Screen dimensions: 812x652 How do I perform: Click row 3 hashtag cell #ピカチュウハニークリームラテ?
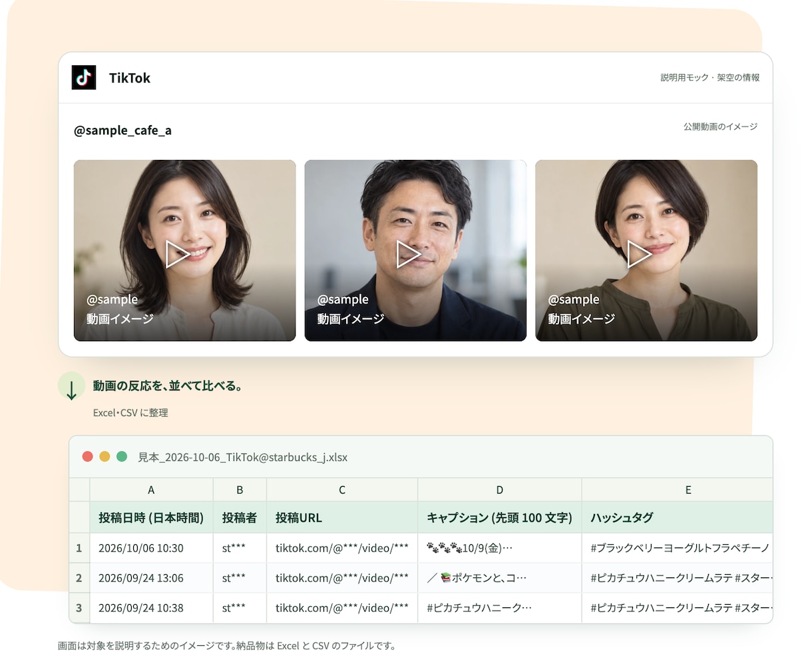click(x=678, y=607)
